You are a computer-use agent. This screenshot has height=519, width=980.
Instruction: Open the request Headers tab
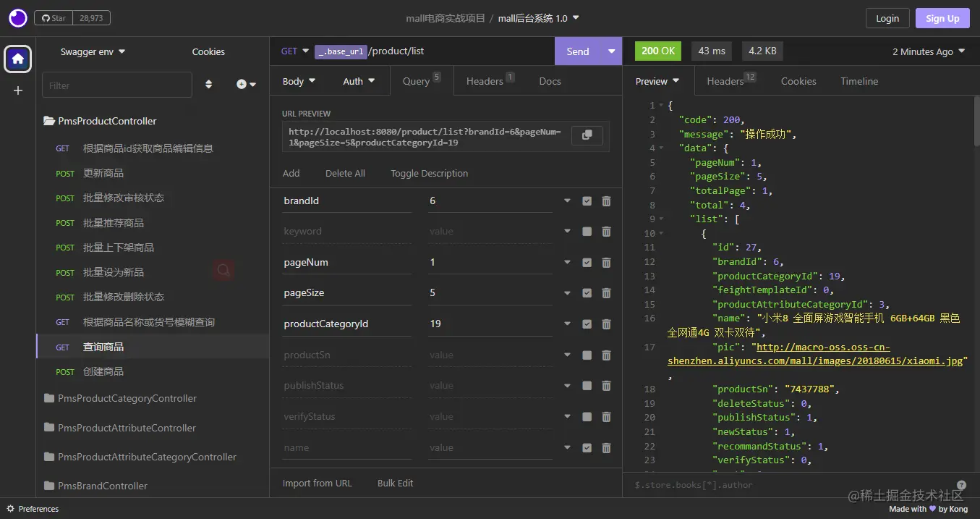click(x=490, y=81)
